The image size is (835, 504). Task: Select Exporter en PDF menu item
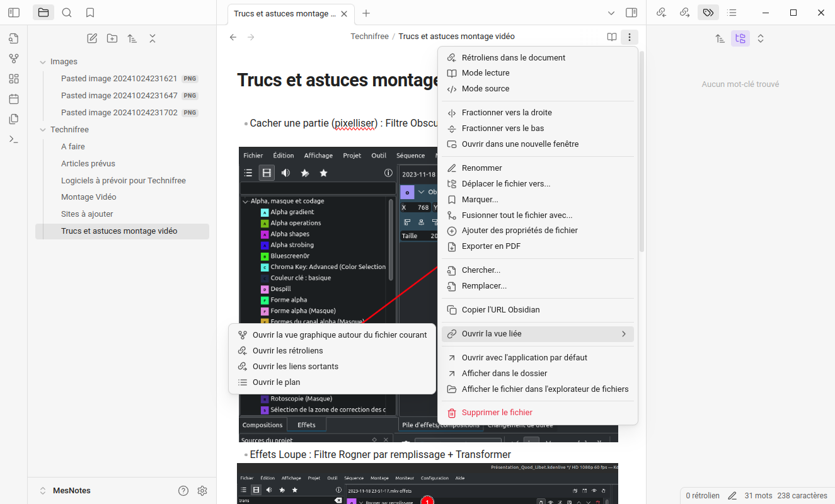(x=491, y=246)
